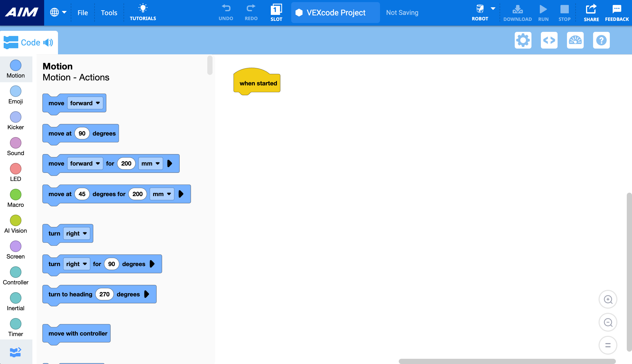Toggle the code viewer panel

point(549,40)
